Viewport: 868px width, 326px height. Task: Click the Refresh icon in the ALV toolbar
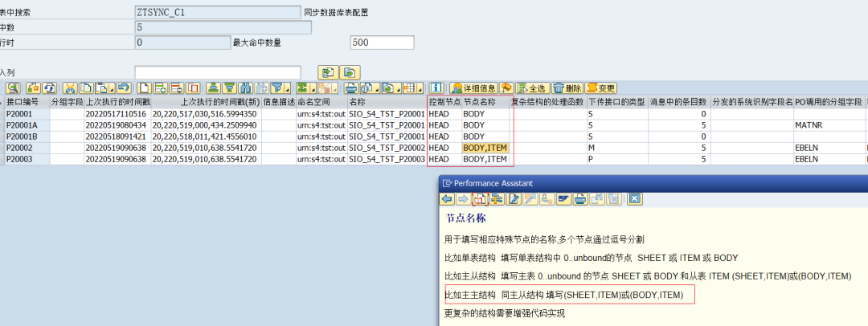coord(49,88)
